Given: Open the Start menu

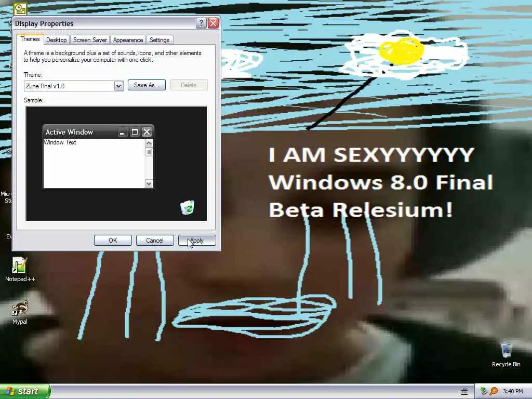Looking at the screenshot, I should (25, 391).
